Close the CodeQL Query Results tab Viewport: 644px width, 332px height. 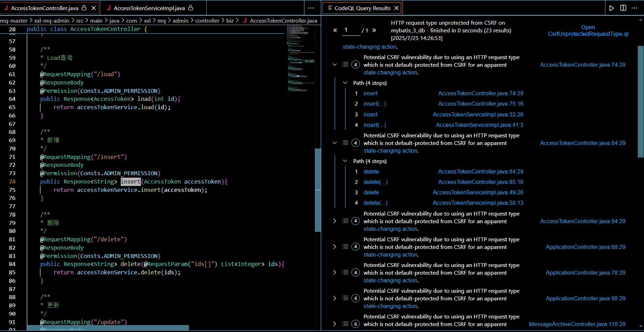click(397, 8)
